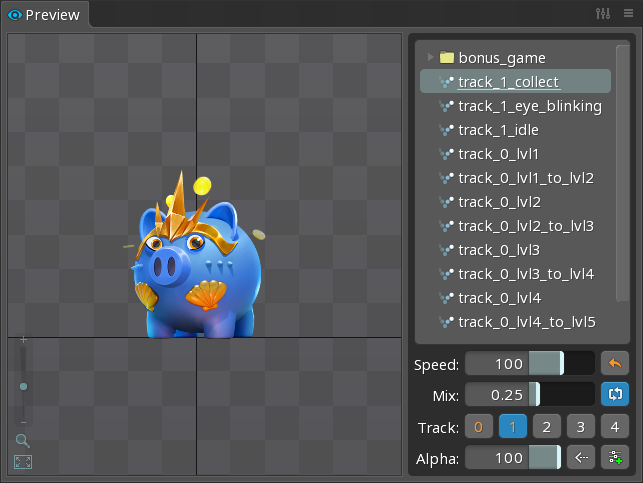Click the magnifier zoom icon
The height and width of the screenshot is (483, 643).
22,440
